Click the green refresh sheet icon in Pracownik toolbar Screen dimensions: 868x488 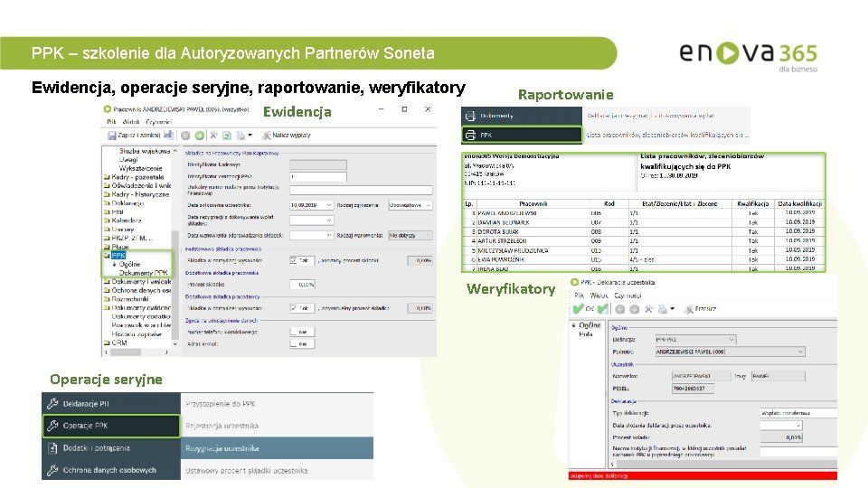pyautogui.click(x=227, y=135)
